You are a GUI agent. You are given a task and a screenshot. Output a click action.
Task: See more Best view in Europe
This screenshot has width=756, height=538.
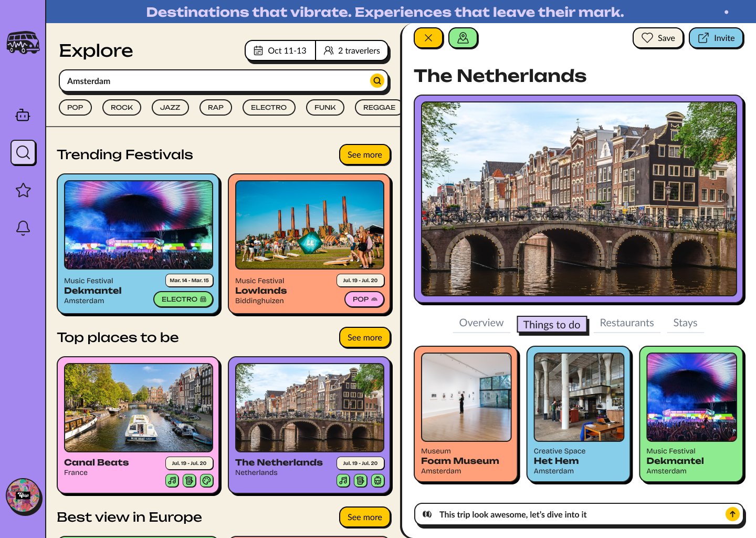(x=365, y=517)
